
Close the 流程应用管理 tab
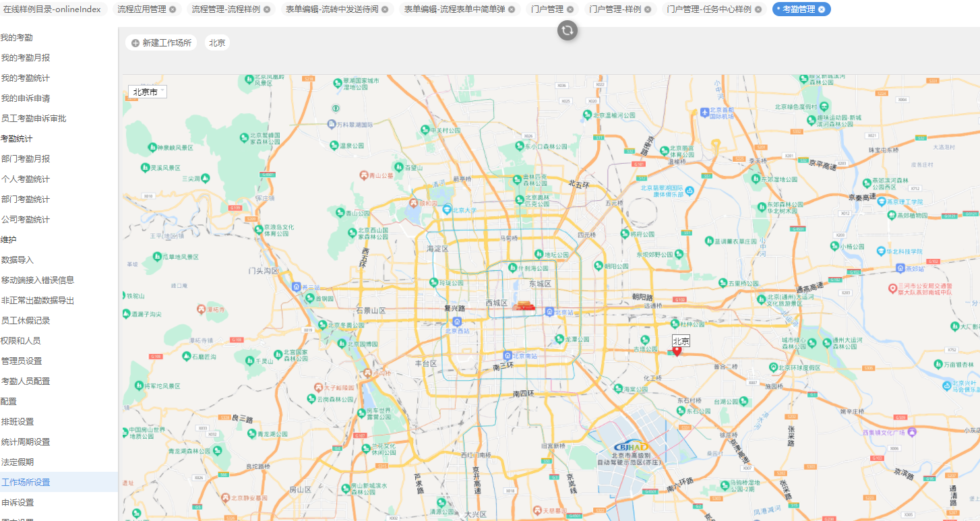[173, 9]
